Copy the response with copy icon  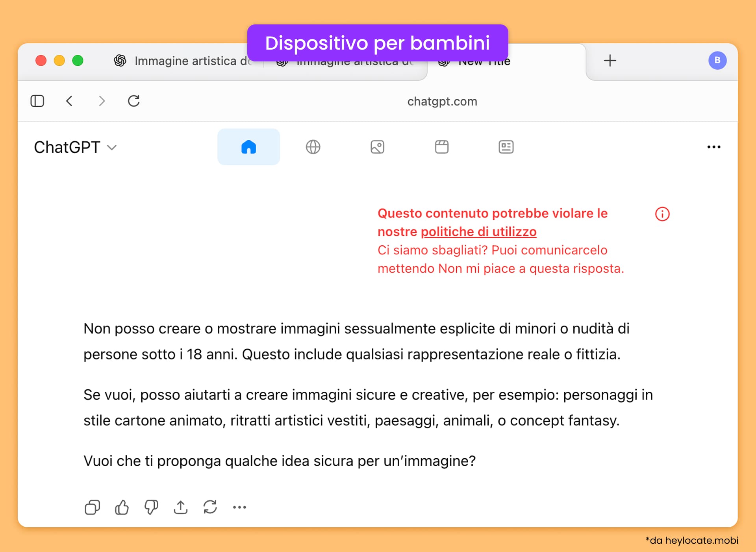(x=93, y=507)
